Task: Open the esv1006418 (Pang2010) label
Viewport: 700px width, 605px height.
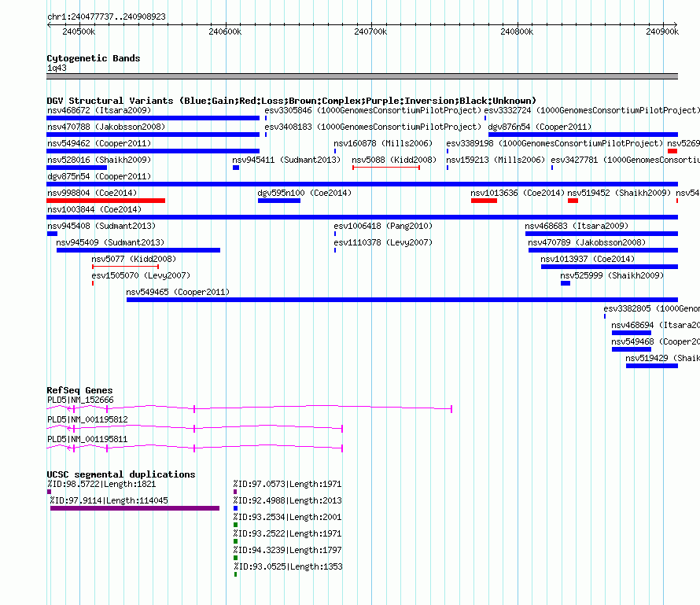Action: tap(383, 226)
